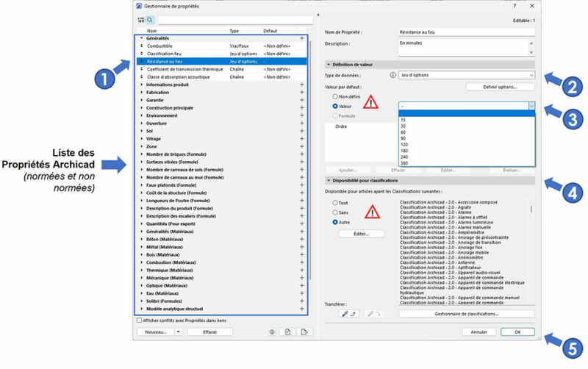Click the Annuler button

tap(479, 332)
